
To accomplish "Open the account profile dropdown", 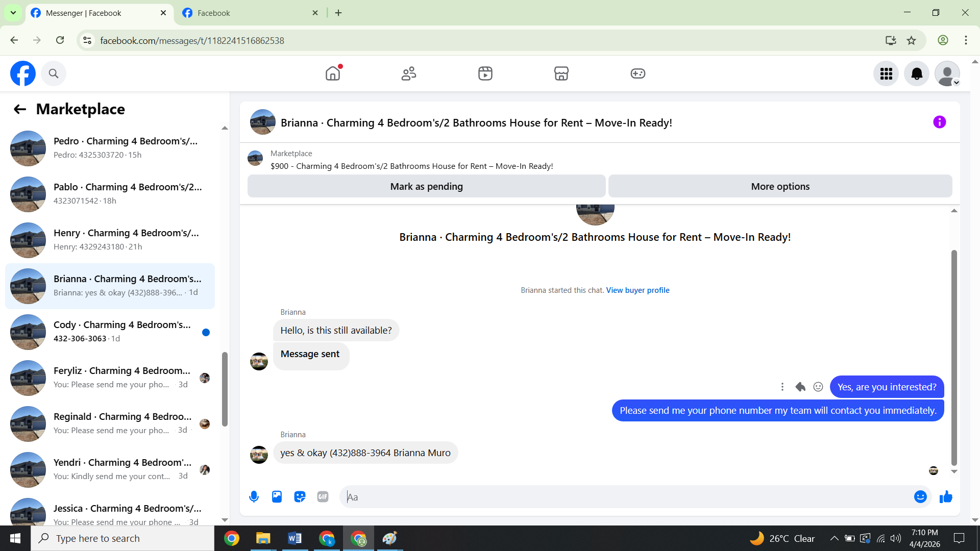I will coord(947,74).
